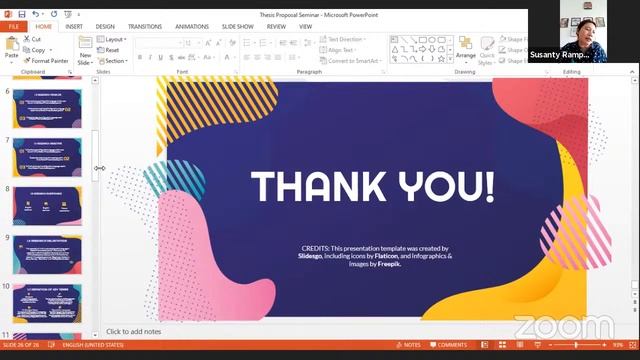640x360 pixels.
Task: Switch to the SLIDE SHOW tab
Action: click(238, 27)
